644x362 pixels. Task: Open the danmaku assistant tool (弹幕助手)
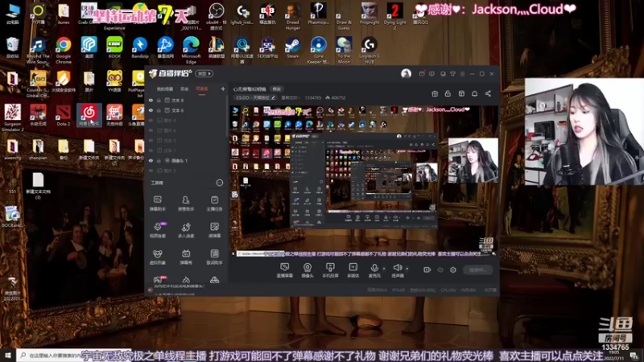(157, 204)
